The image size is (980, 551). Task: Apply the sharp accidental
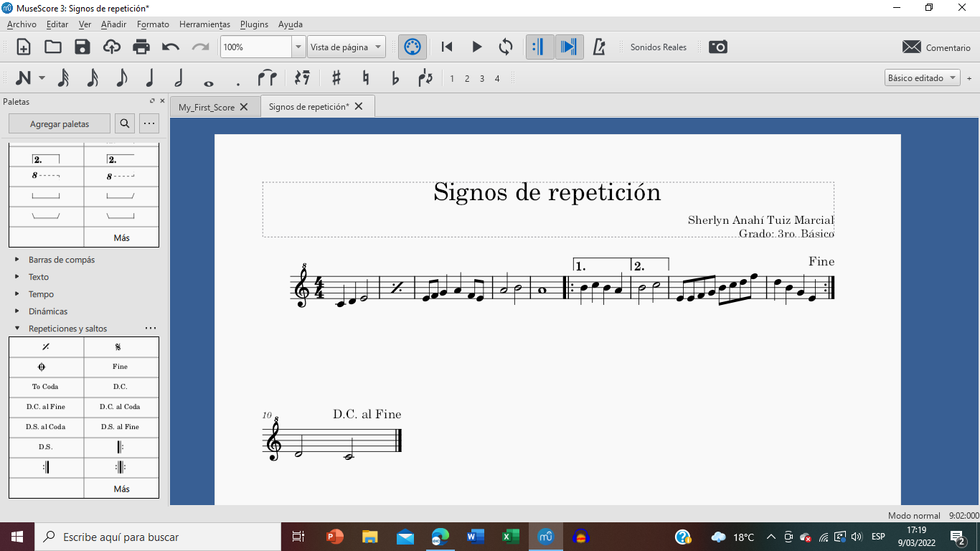tap(336, 78)
